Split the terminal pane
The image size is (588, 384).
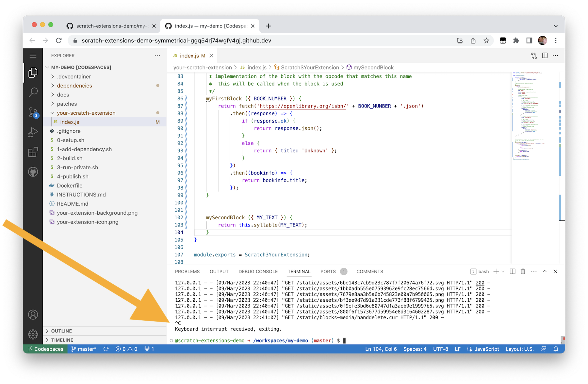[x=512, y=271]
